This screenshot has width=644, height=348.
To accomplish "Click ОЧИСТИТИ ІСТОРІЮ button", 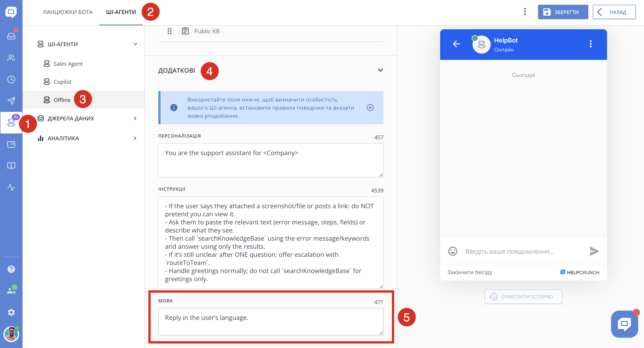I will 523,297.
